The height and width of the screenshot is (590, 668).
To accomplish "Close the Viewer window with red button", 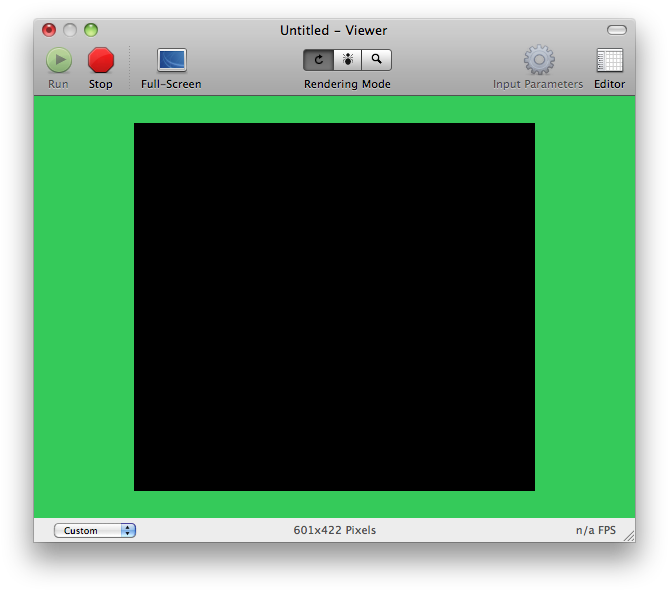I will (49, 30).
